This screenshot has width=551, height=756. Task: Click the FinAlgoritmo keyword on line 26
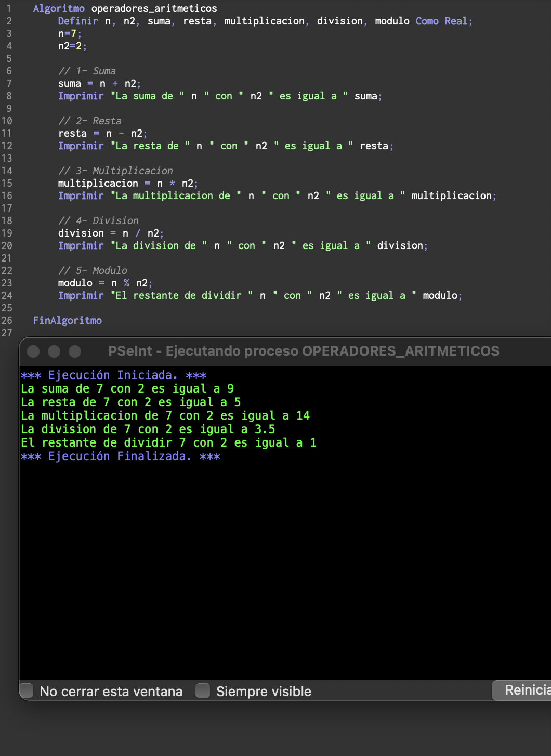click(67, 320)
